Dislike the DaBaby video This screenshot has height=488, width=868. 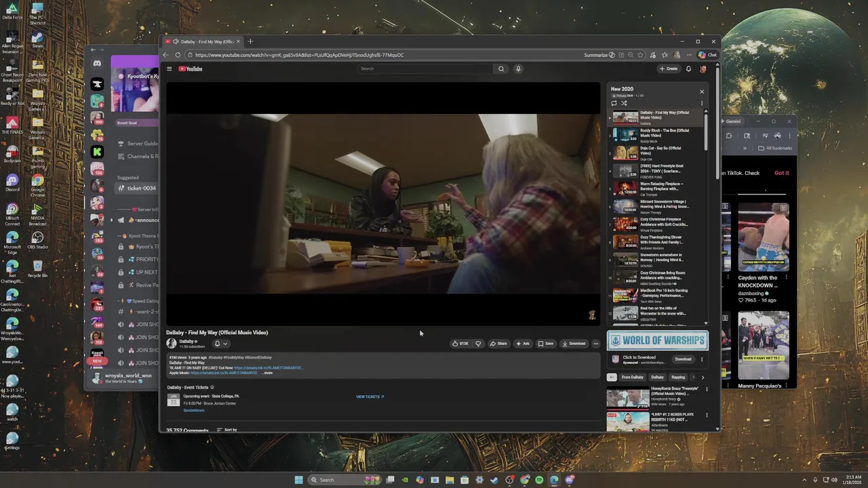(x=478, y=344)
